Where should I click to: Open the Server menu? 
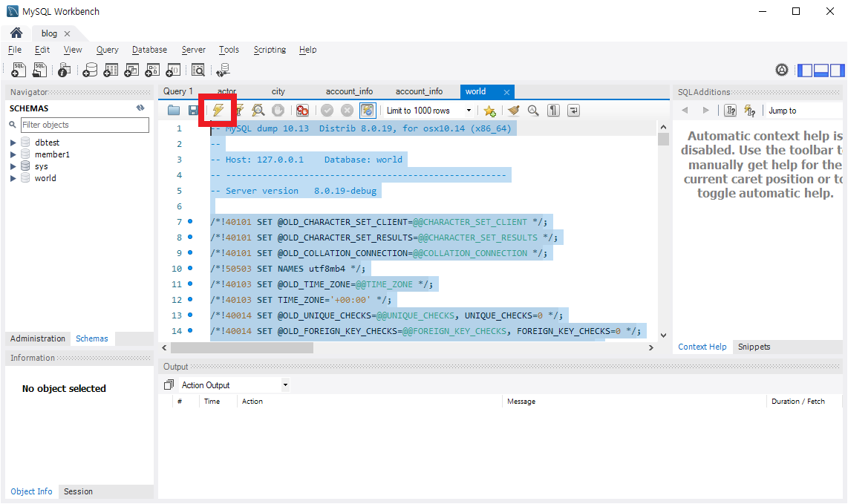[x=193, y=50]
